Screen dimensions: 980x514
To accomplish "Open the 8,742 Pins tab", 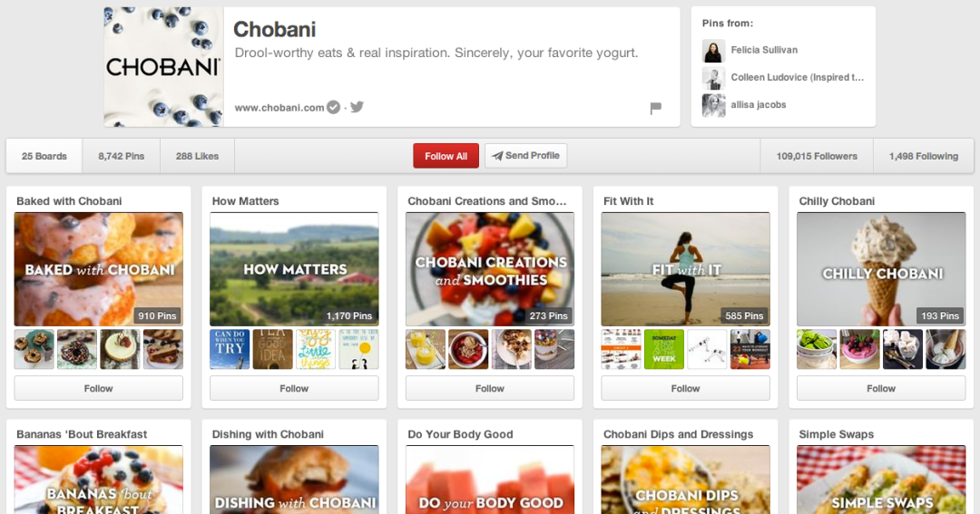I will pyautogui.click(x=122, y=156).
